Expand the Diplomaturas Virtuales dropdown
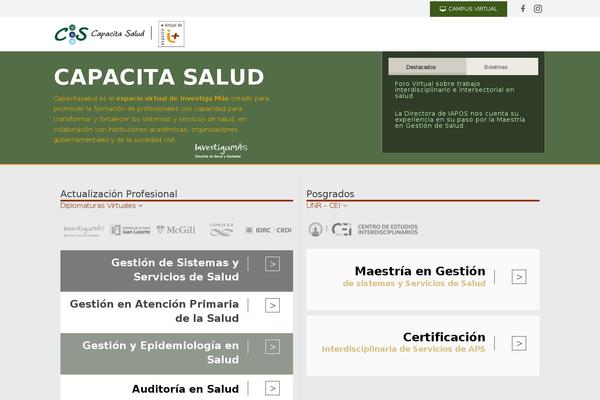The width and height of the screenshot is (600, 400). click(x=101, y=206)
